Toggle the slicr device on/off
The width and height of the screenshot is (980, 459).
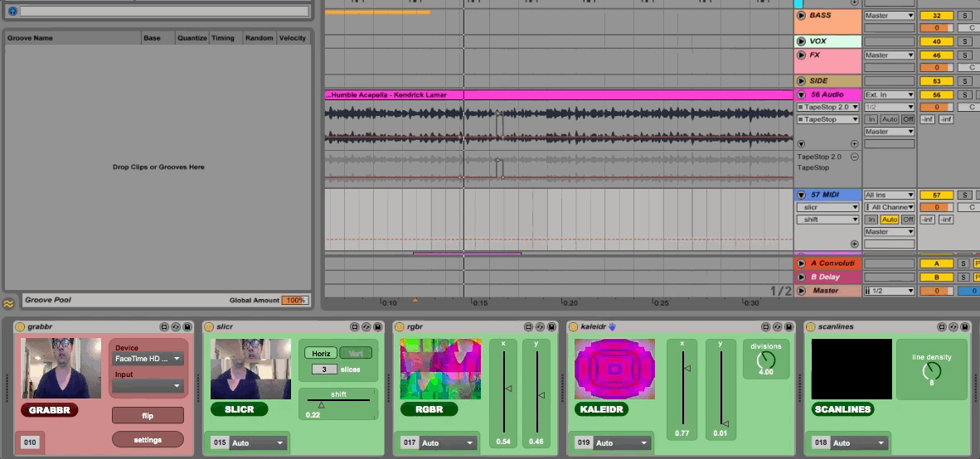(x=210, y=326)
